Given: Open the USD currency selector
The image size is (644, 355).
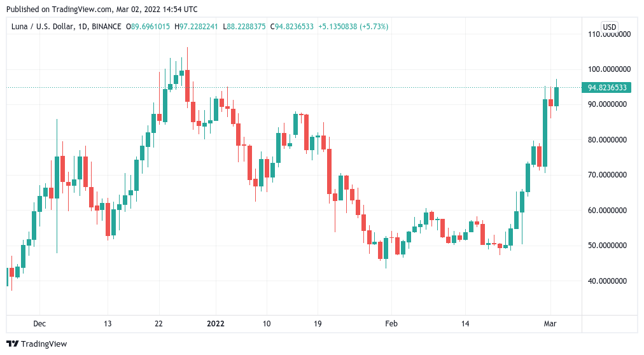Looking at the screenshot, I should click(x=610, y=27).
